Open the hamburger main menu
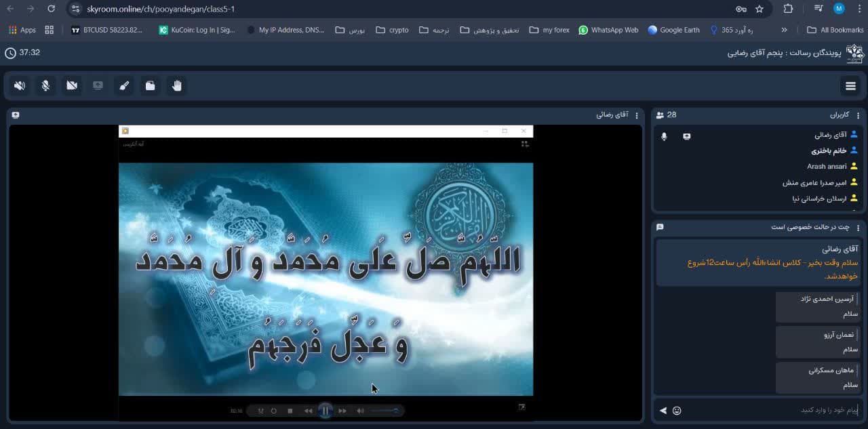This screenshot has height=429, width=868. 850,86
